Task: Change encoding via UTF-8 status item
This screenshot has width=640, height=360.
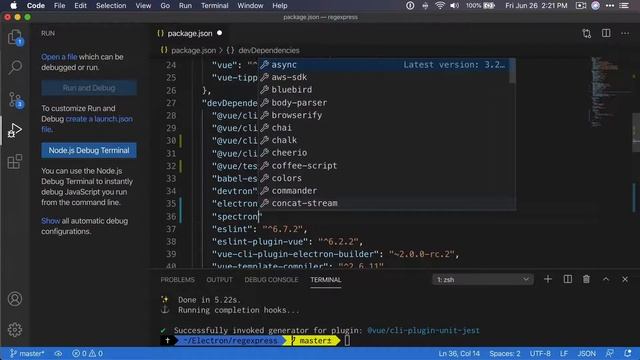Action: click(540, 353)
